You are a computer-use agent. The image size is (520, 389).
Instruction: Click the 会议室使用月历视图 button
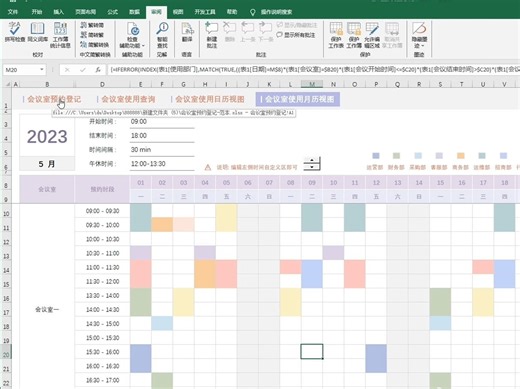point(298,99)
